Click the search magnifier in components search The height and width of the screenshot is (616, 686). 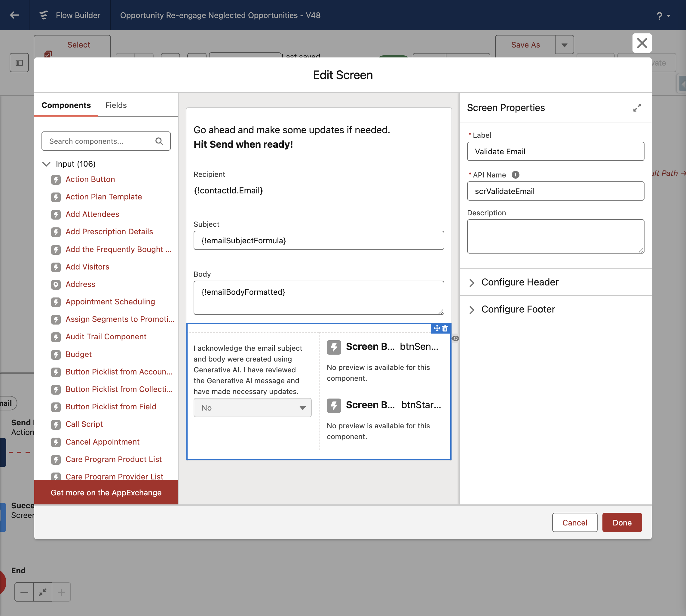159,141
